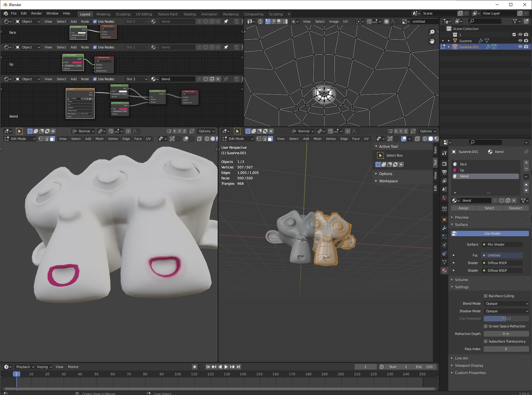Open the Material properties tab
Screen dimensions: 532x395
click(x=444, y=270)
